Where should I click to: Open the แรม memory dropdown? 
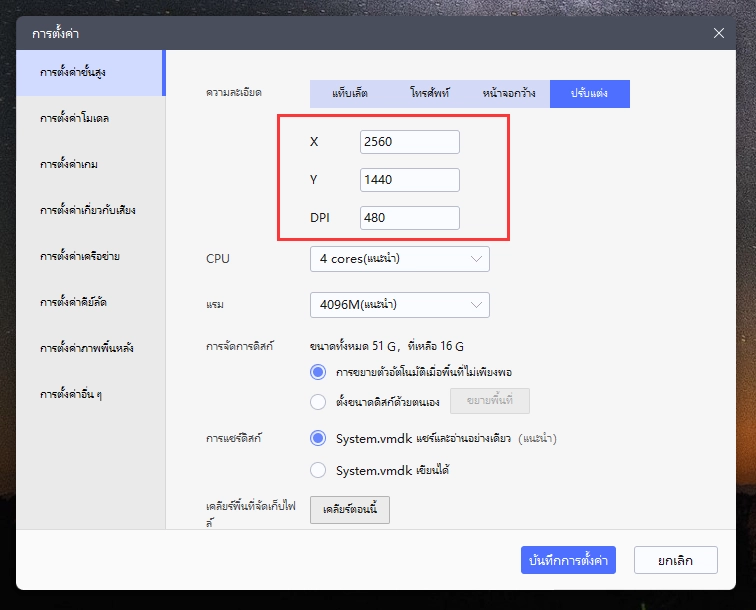[399, 304]
